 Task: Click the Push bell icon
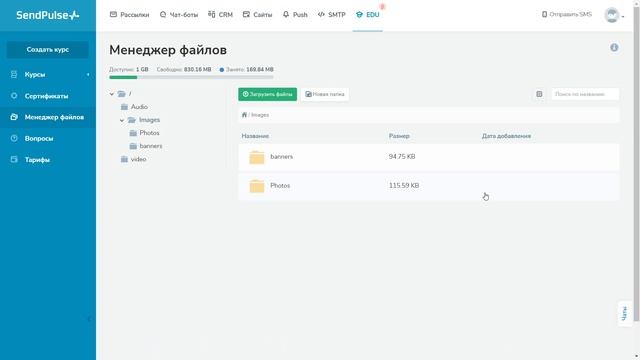(286, 14)
